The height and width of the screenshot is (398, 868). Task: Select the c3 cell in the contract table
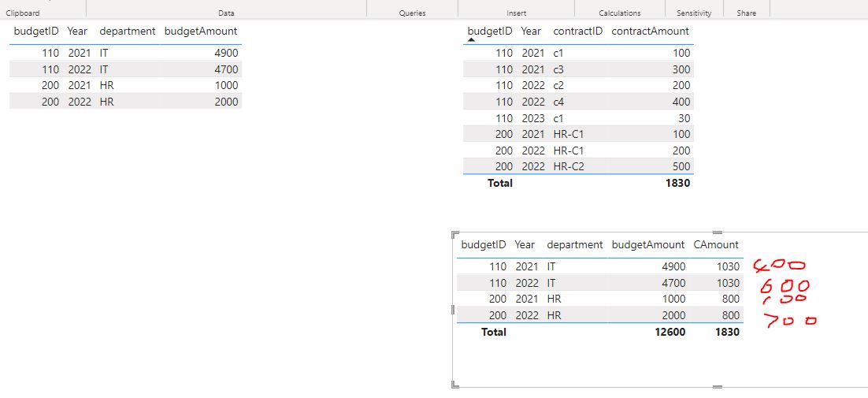click(x=558, y=69)
